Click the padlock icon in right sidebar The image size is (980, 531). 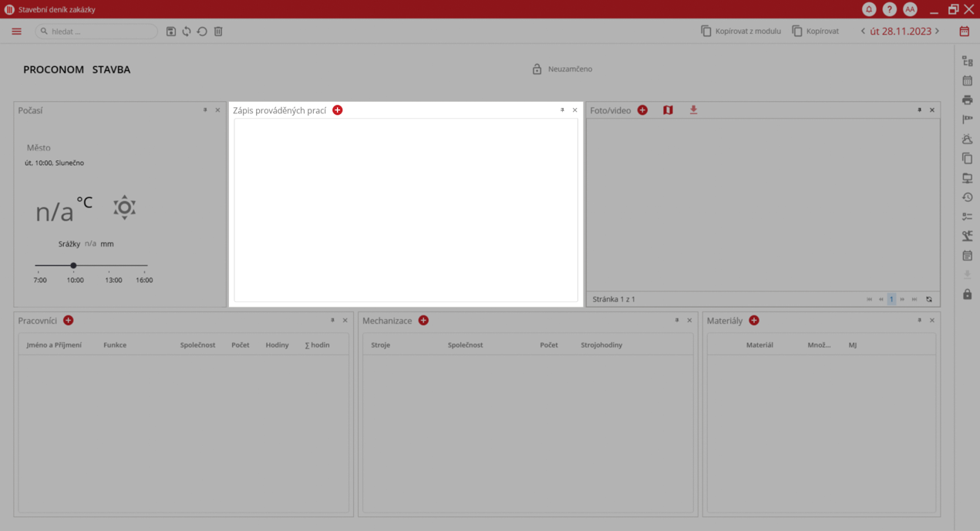pyautogui.click(x=967, y=294)
